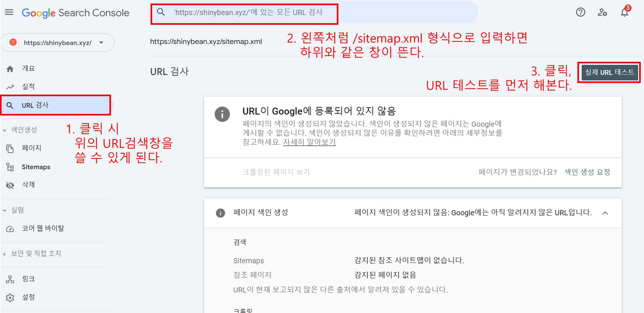The width and height of the screenshot is (644, 313).
Task: Click the 참조 페이지 row label
Action: (252, 275)
